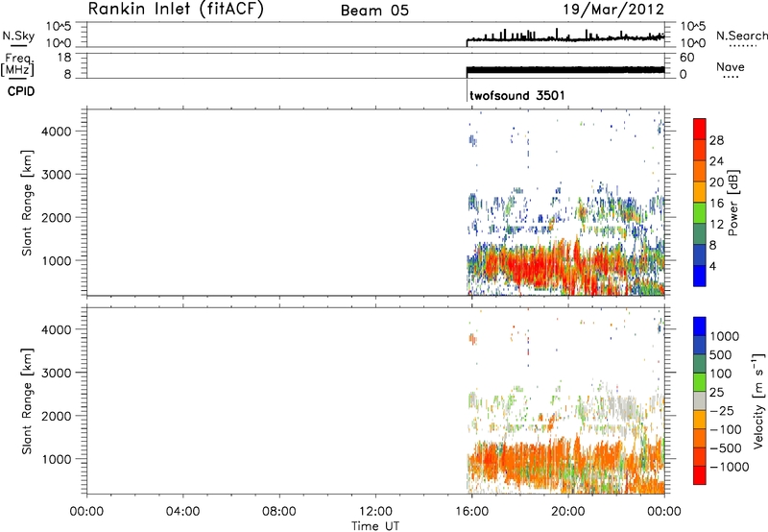The image size is (768, 532).
Task: Pick the bottom red swatch of velocity colorbar
Action: point(700,475)
